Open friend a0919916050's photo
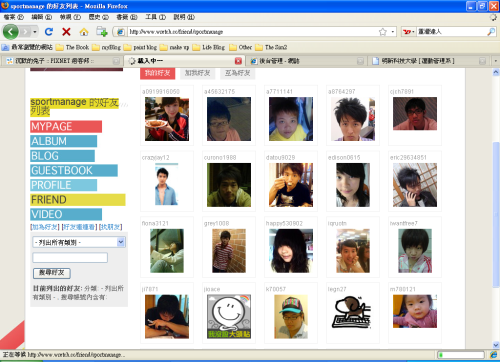The width and height of the screenshot is (500, 362). click(x=167, y=119)
